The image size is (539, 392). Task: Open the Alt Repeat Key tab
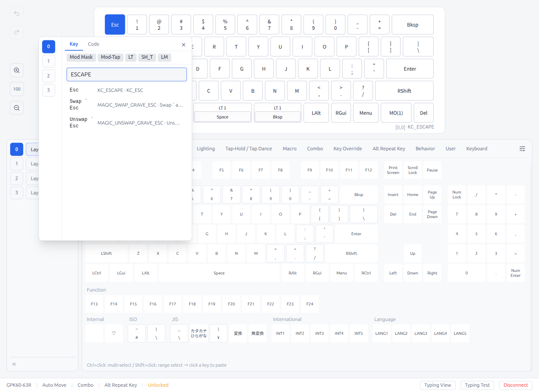point(389,149)
